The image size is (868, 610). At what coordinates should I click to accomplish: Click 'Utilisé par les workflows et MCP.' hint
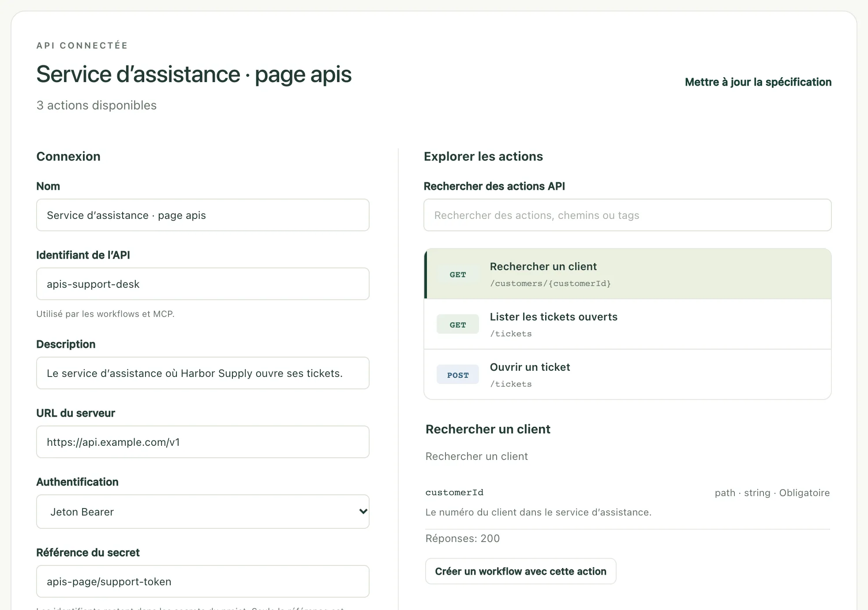(105, 314)
